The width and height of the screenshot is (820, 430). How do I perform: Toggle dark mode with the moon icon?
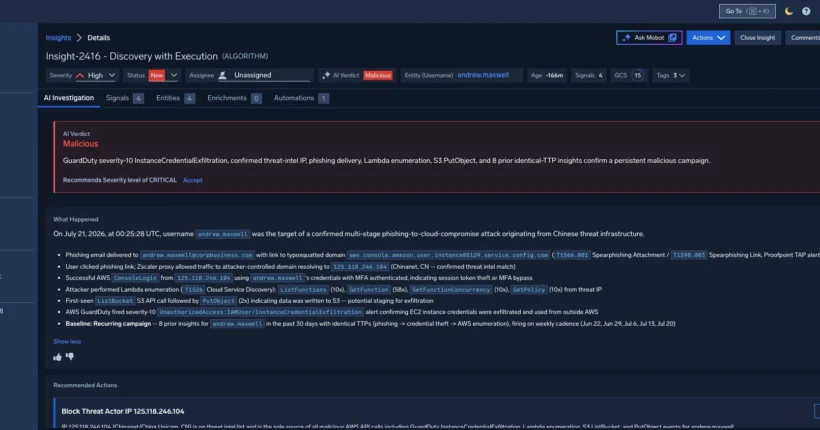[789, 11]
